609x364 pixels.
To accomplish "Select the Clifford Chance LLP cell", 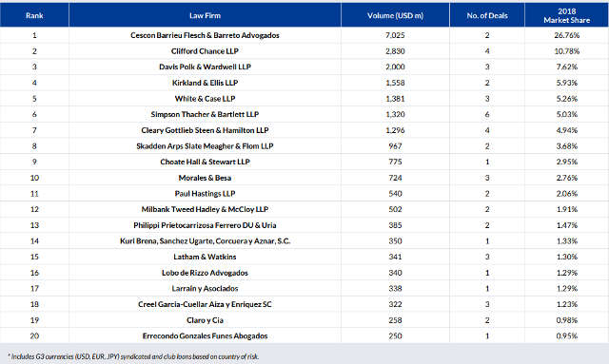I will coord(206,51).
